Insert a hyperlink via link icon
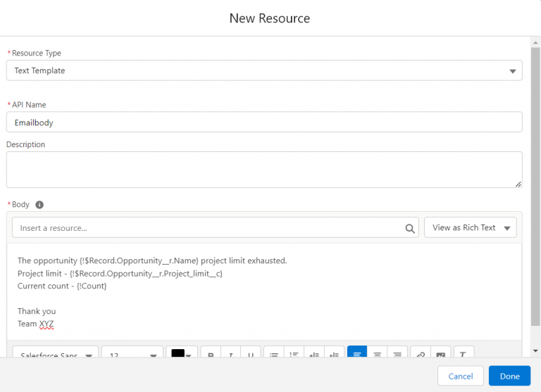Image resolution: width=541 pixels, height=392 pixels. tap(420, 354)
